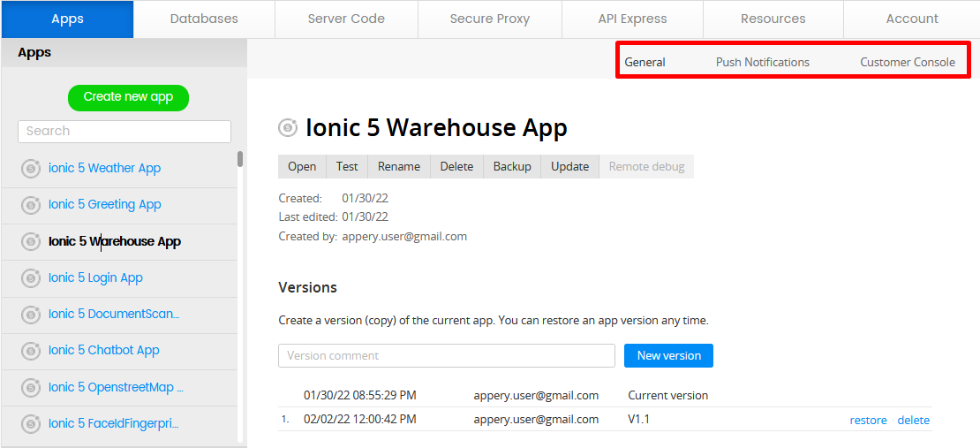Image resolution: width=980 pixels, height=448 pixels.
Task: Select Ionic 5 Greeting App in list
Action: point(105,205)
